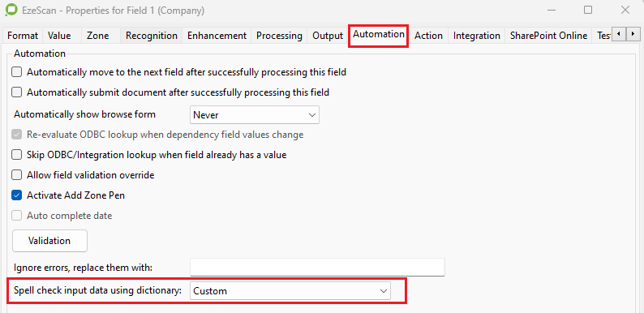The height and width of the screenshot is (313, 644).
Task: Expand the spell check dictionary Custom dropdown
Action: click(x=290, y=291)
